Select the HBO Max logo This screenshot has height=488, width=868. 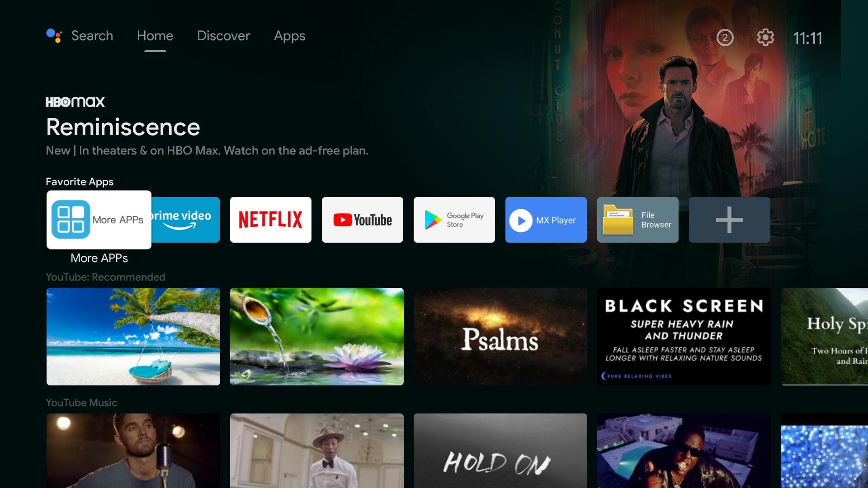75,102
